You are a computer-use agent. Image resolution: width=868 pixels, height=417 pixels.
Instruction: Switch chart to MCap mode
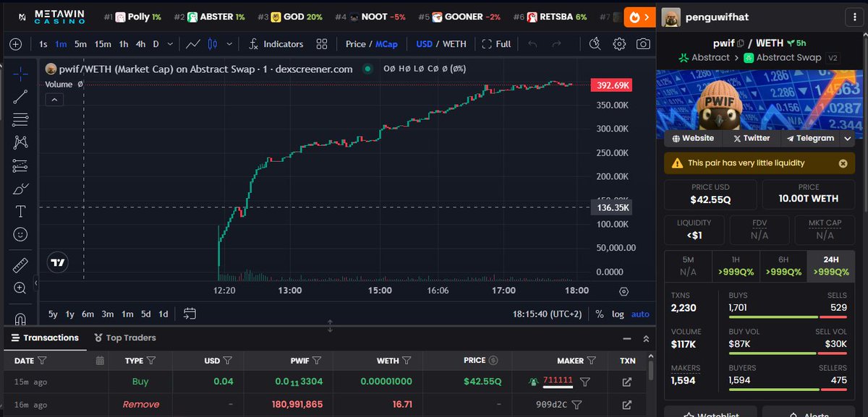[x=386, y=44]
